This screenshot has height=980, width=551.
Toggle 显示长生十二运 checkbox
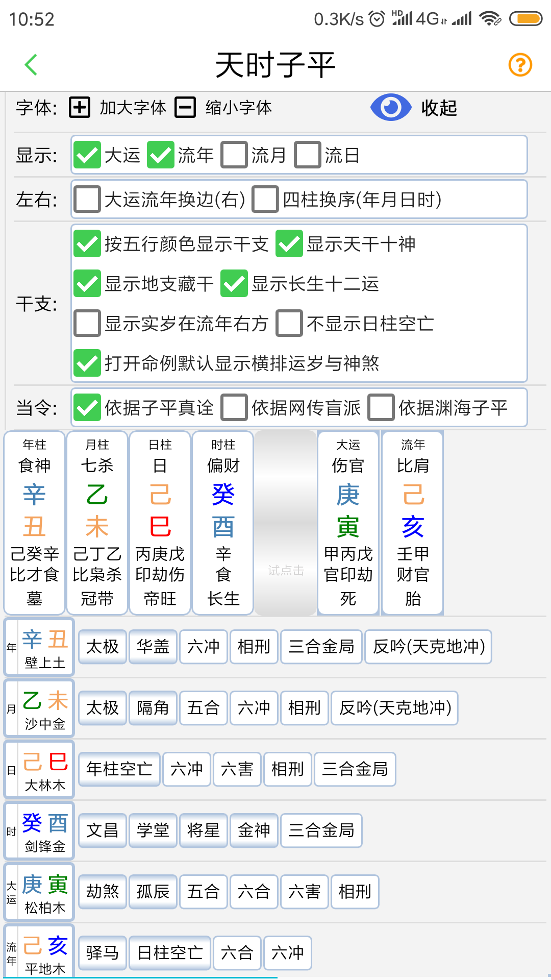point(234,284)
